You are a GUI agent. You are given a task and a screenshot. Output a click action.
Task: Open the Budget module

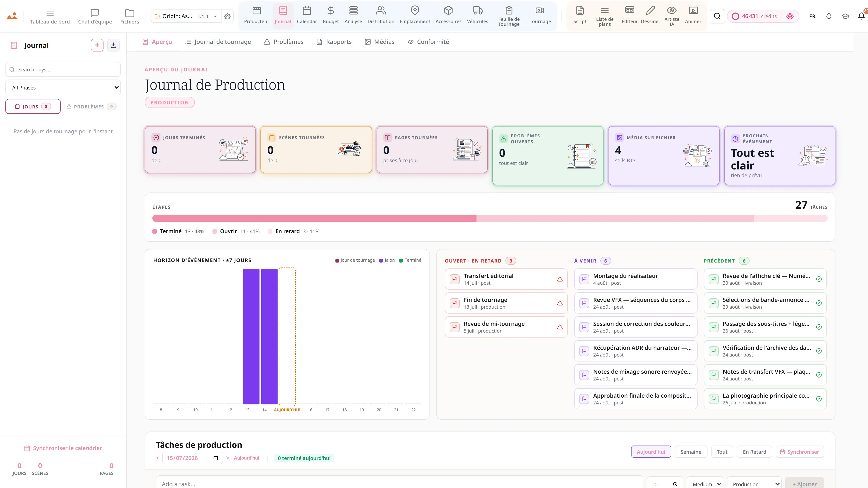tap(330, 16)
